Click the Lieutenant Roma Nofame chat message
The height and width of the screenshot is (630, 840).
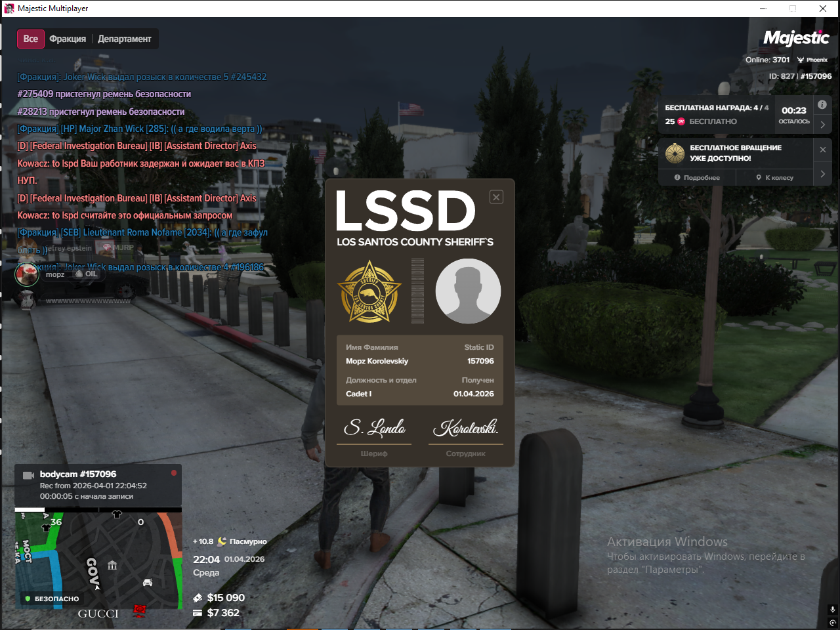[x=142, y=241]
